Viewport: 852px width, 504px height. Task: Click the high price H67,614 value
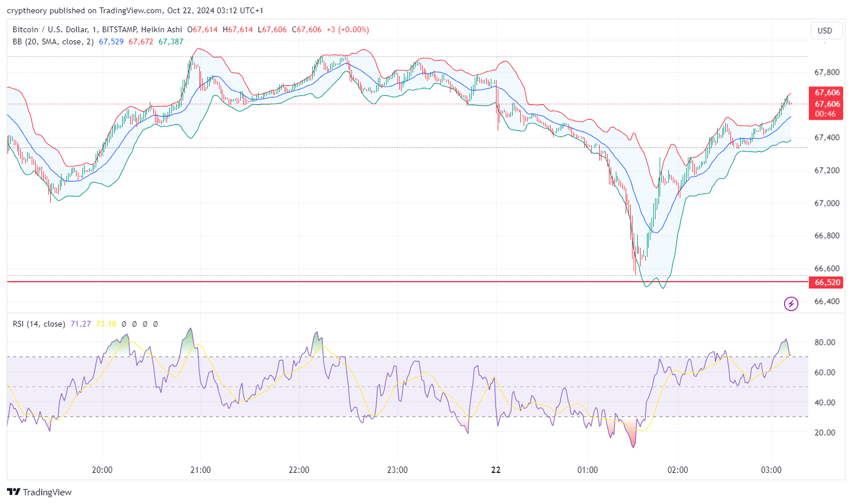tap(238, 29)
